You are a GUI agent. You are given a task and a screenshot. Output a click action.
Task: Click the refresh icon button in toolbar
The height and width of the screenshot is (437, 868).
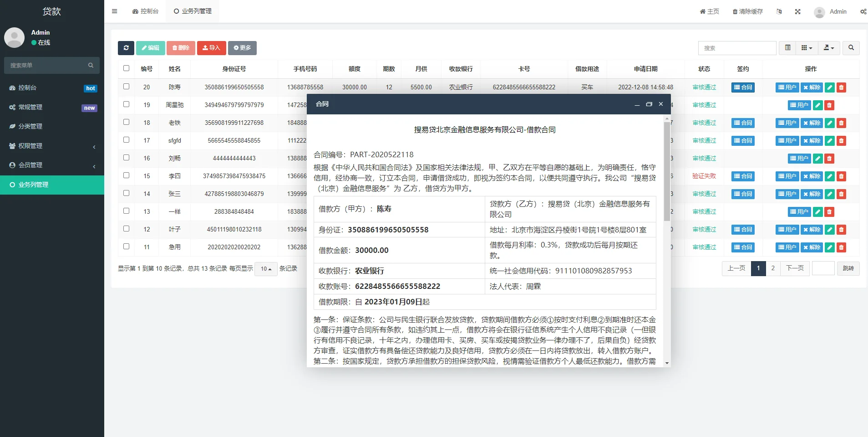click(x=126, y=48)
